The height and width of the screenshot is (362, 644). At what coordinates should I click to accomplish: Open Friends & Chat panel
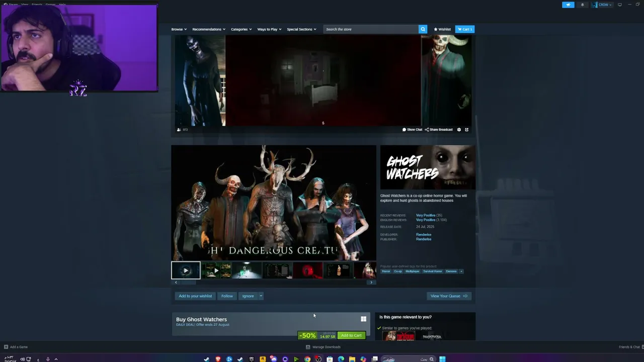pos(629,347)
